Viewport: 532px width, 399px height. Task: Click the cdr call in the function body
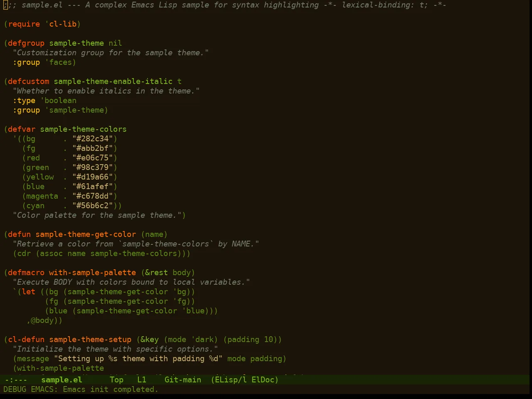tap(24, 254)
